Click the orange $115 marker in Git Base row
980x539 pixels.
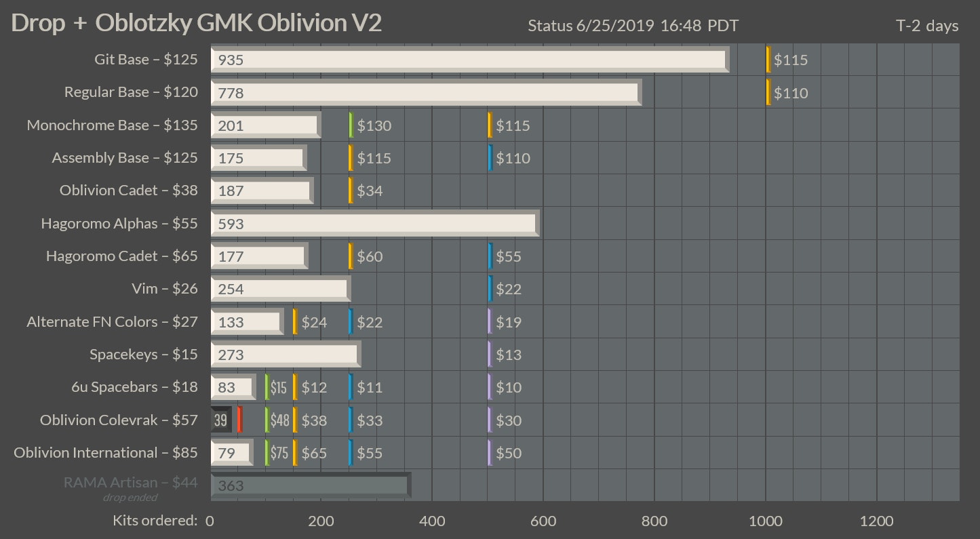(x=768, y=60)
